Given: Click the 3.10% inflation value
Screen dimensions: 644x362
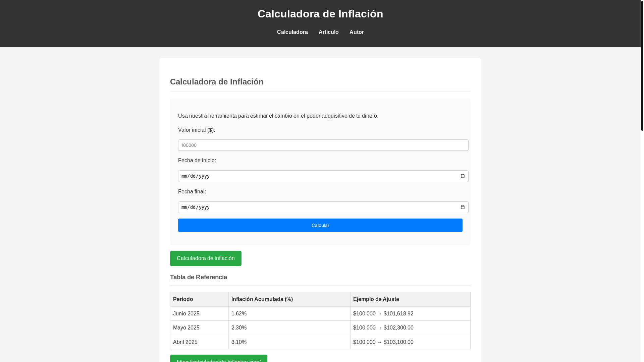Looking at the screenshot, I should point(239,342).
